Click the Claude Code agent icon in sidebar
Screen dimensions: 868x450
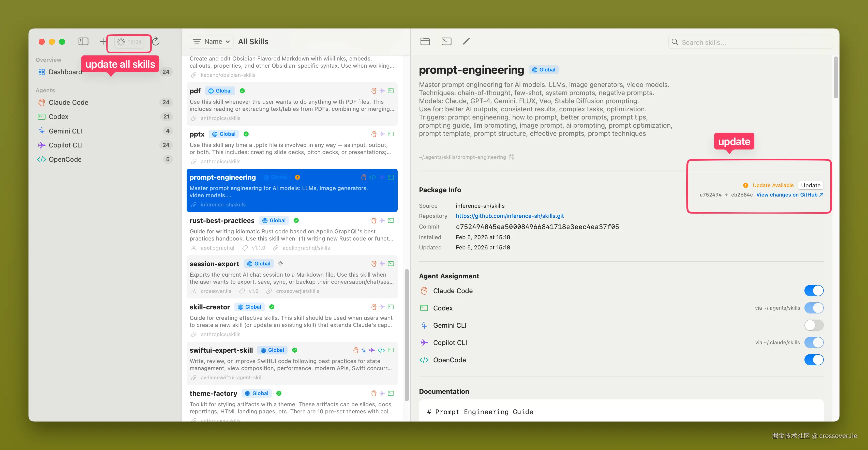(x=41, y=102)
